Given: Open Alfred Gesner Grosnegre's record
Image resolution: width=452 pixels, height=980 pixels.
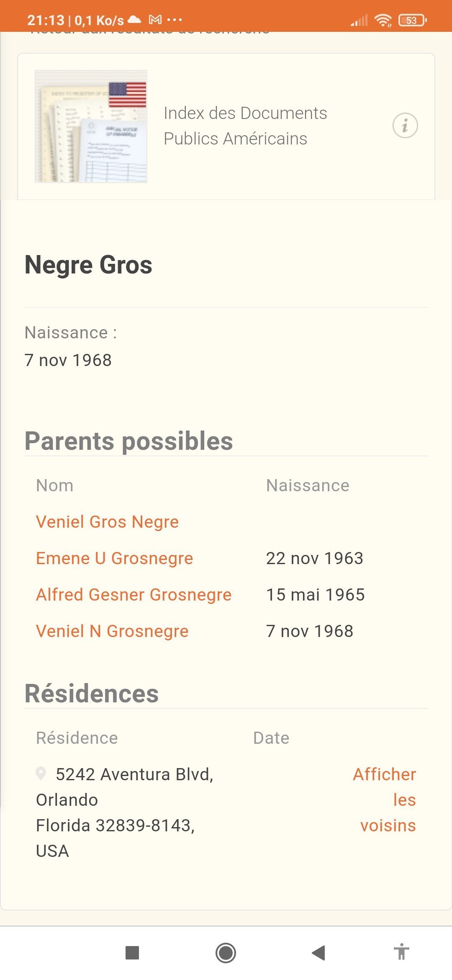Looking at the screenshot, I should [x=134, y=595].
